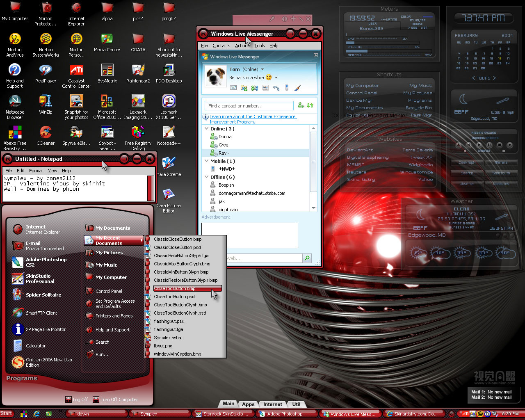Skip to next track on music widget

(509, 145)
